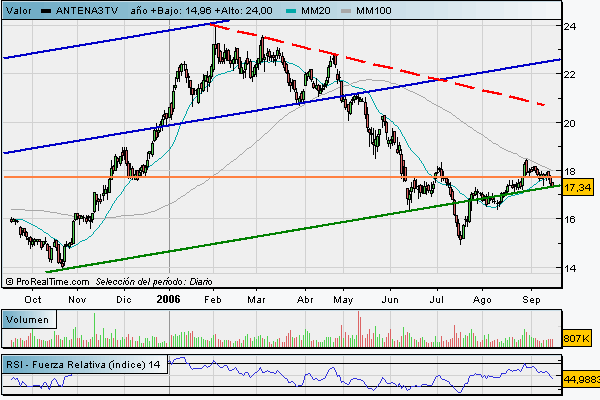600x400 pixels.
Task: Click the '+Bajo: 14,96' yearly low value
Action: pos(181,11)
